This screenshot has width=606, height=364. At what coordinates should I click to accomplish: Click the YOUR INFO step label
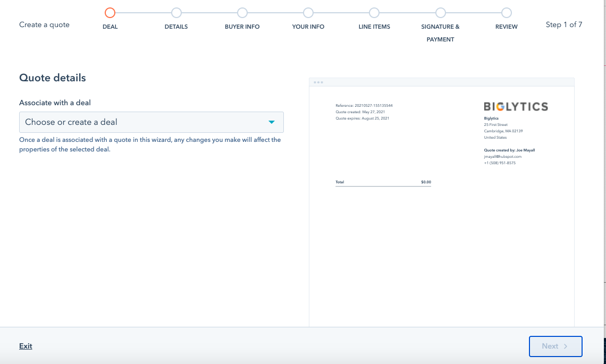pyautogui.click(x=308, y=27)
